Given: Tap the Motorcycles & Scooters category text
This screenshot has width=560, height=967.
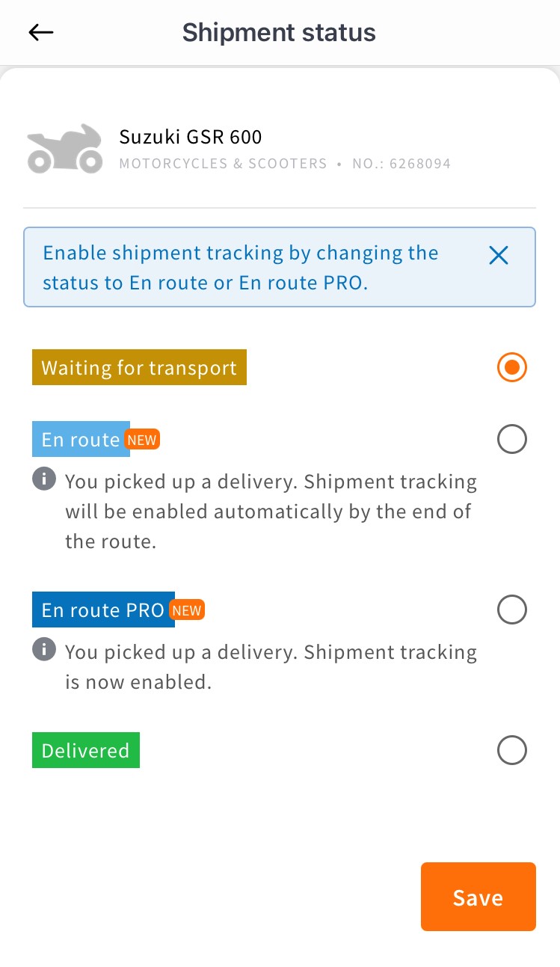Looking at the screenshot, I should (x=223, y=164).
